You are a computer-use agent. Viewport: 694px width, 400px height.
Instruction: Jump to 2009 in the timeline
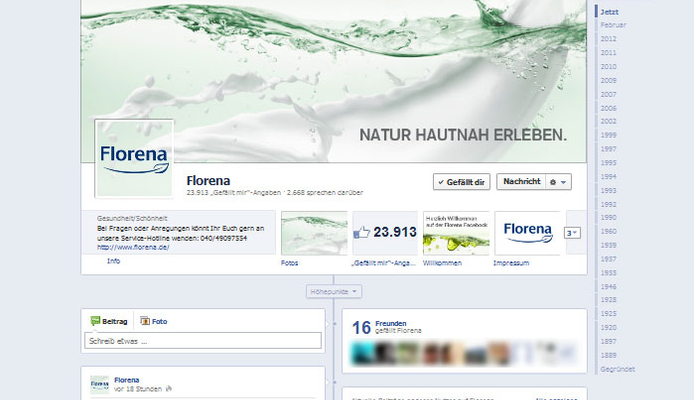click(608, 81)
